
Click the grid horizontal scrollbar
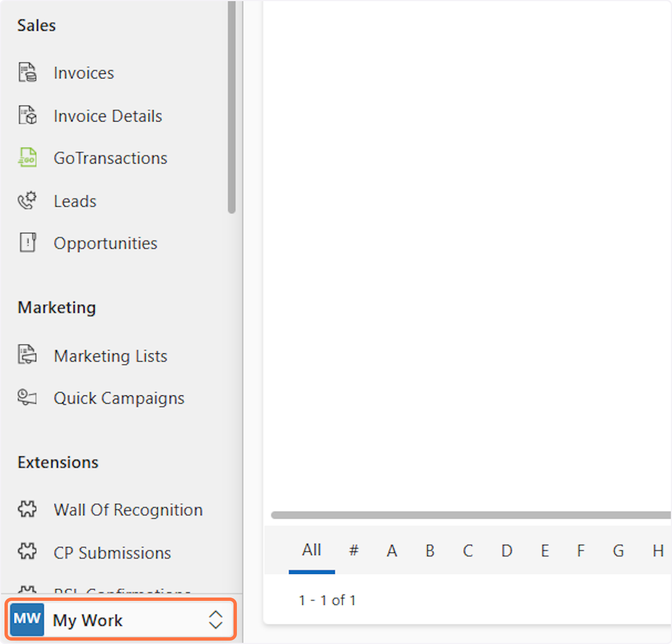pyautogui.click(x=470, y=515)
